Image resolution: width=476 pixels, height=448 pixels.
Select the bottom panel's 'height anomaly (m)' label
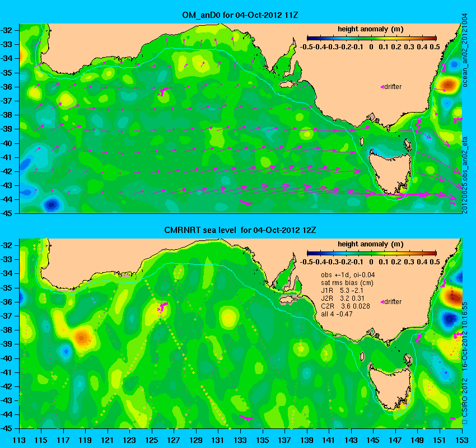(370, 244)
